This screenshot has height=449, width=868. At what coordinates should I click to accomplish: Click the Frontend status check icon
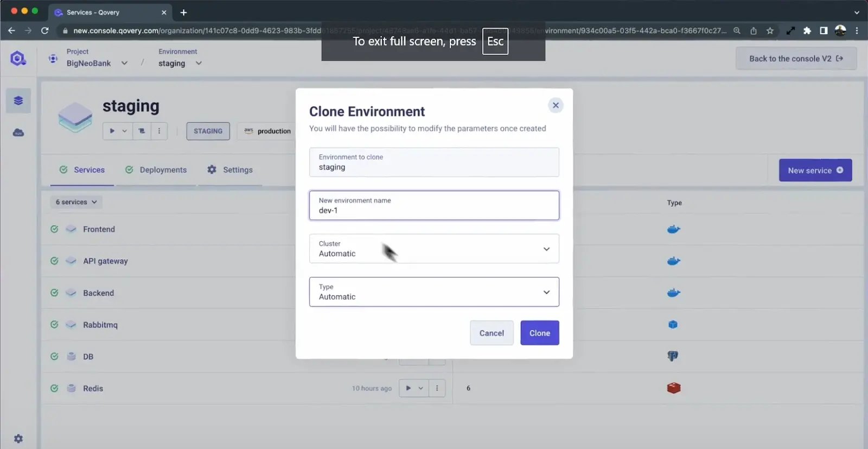point(54,229)
